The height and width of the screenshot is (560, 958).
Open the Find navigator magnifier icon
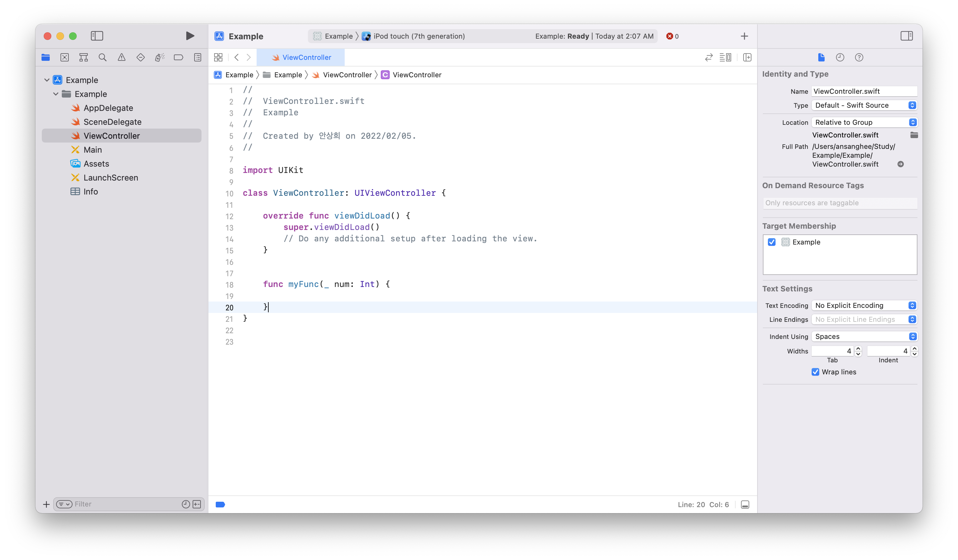102,57
